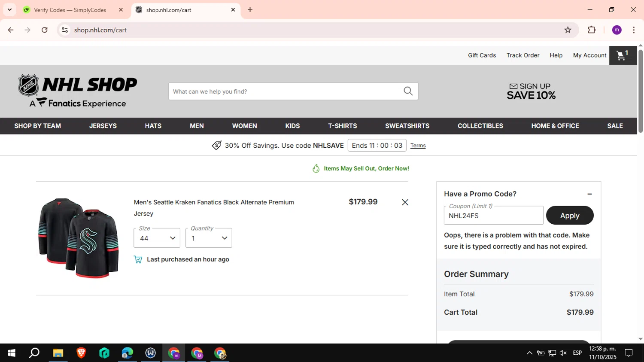
Task: Open the SHOP BY TEAM menu
Action: coord(37,126)
